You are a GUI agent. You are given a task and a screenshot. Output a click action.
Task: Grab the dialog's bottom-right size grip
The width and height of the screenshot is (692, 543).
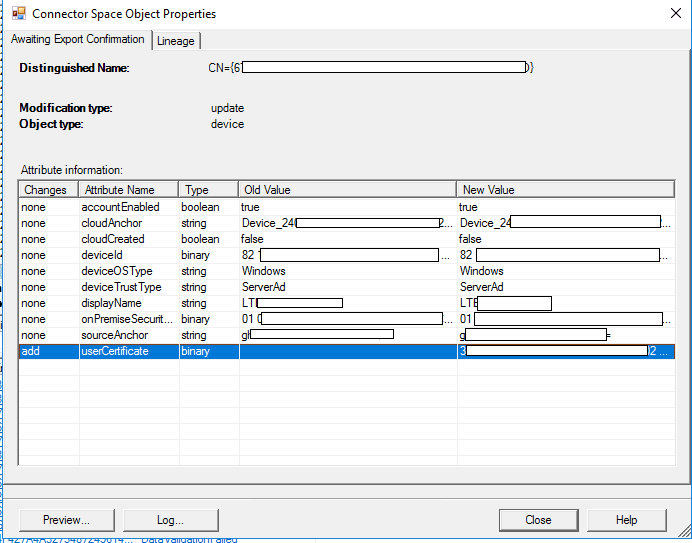click(684, 530)
